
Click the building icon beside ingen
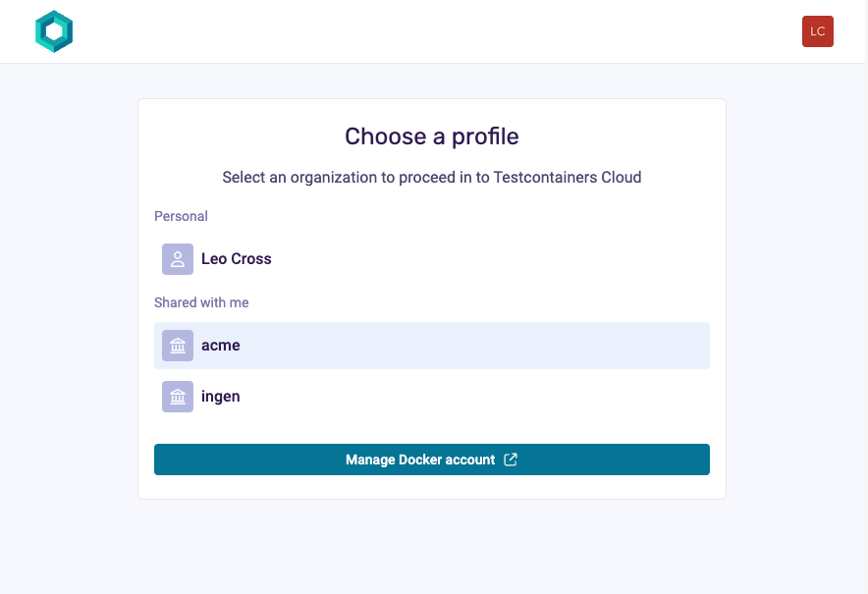[177, 397]
